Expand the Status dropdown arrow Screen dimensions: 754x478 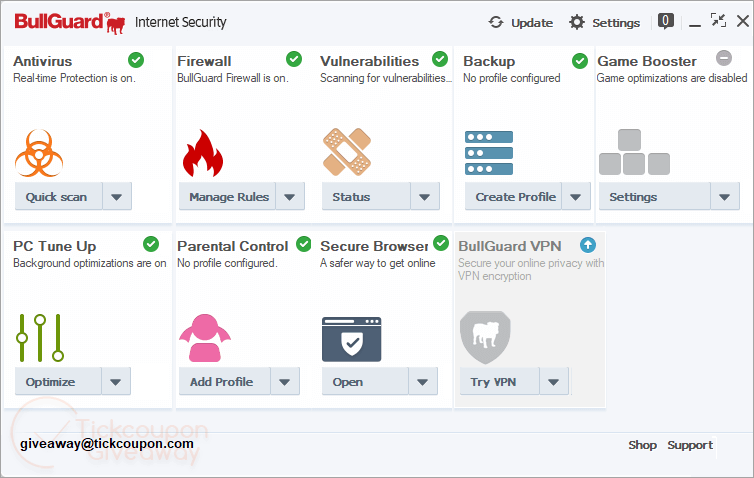point(425,197)
